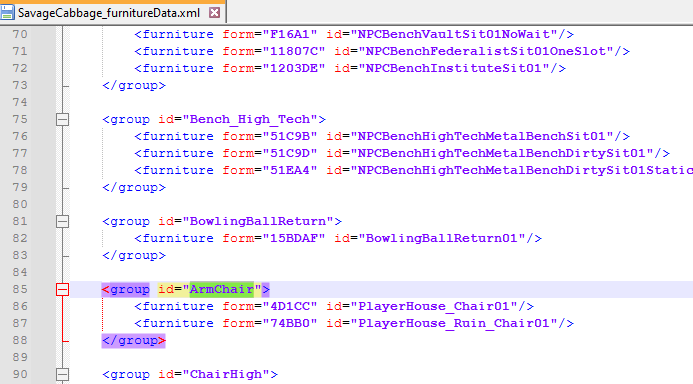Click the highlighted closing group tag on line 88

[133, 341]
